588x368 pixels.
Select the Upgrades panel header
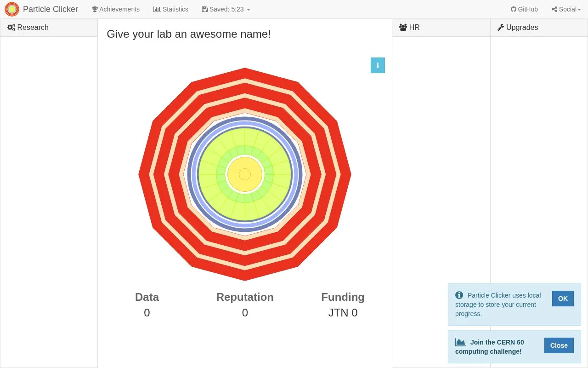(x=539, y=28)
